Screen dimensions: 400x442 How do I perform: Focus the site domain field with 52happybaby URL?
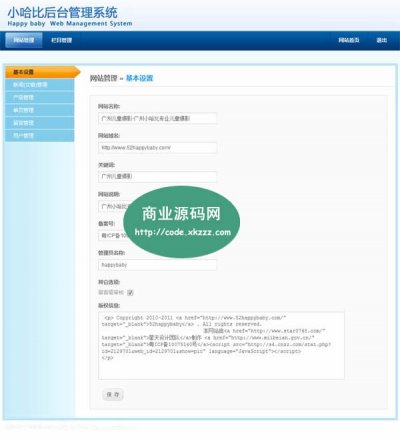157,147
